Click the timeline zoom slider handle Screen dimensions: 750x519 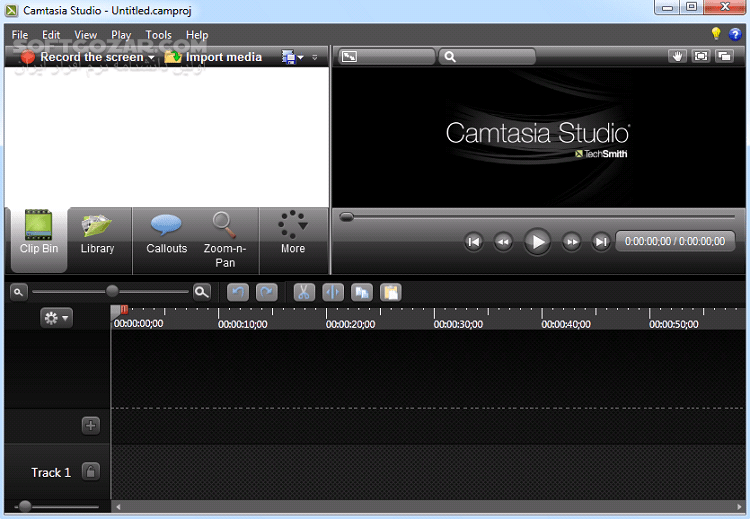112,291
